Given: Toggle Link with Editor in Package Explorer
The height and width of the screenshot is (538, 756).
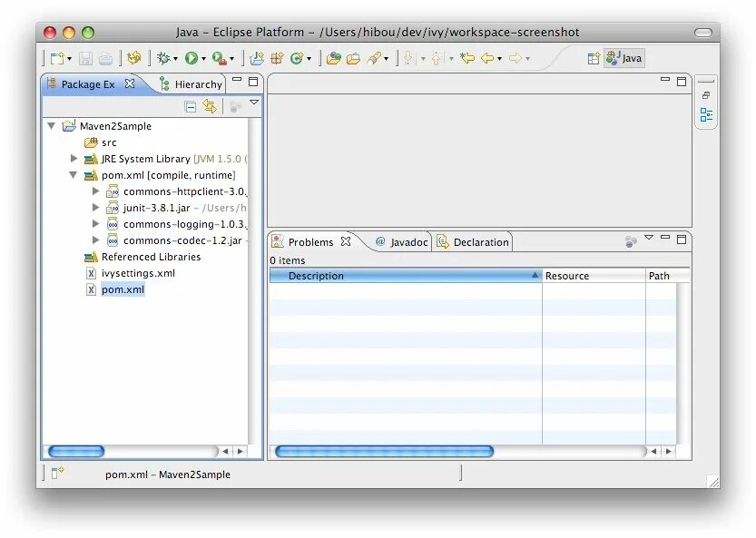Looking at the screenshot, I should pyautogui.click(x=210, y=106).
